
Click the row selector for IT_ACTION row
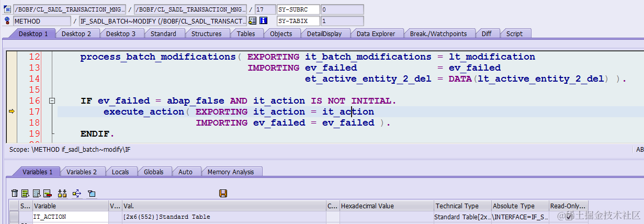click(x=14, y=217)
